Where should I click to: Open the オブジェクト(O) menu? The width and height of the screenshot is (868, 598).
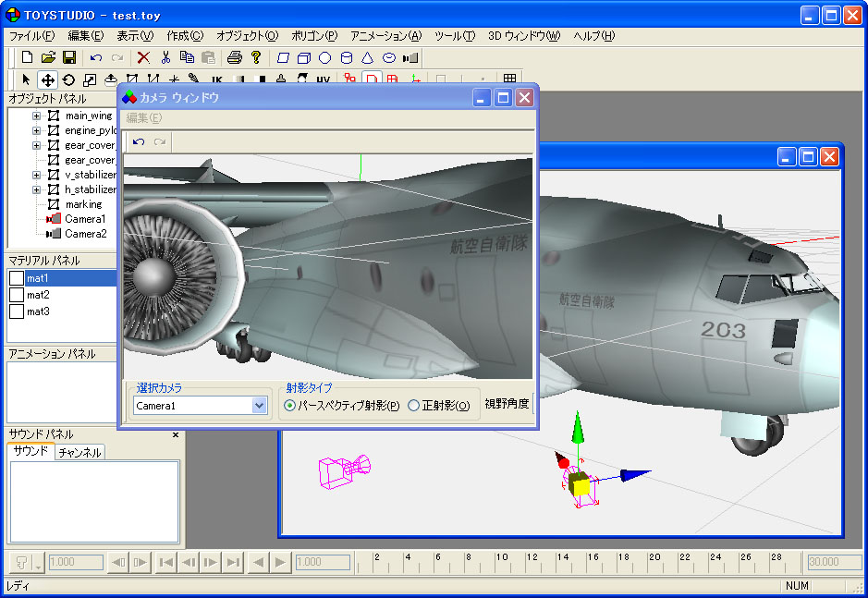(248, 36)
